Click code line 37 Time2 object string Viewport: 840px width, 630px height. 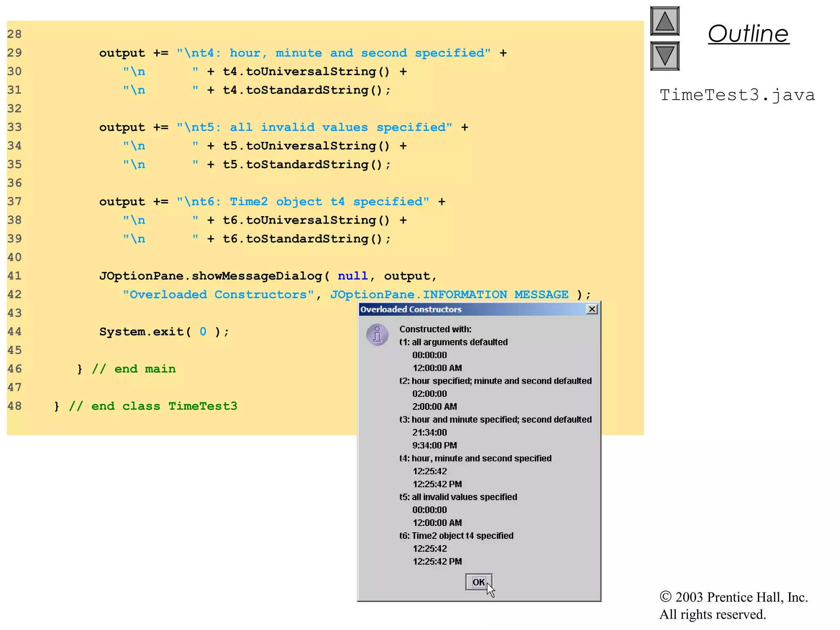(x=303, y=201)
